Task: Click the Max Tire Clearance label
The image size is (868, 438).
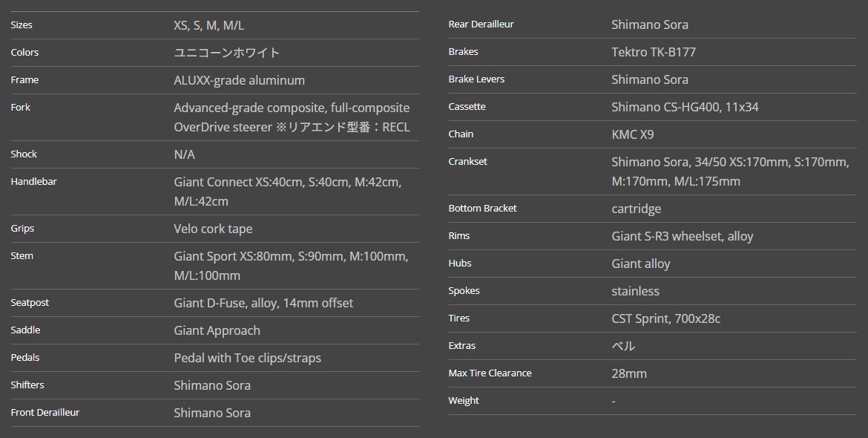Action: click(490, 373)
